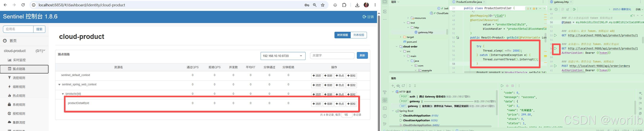Collapse the cloud-product app in sidebar
This screenshot has width=644, height=131.
(x=44, y=51)
